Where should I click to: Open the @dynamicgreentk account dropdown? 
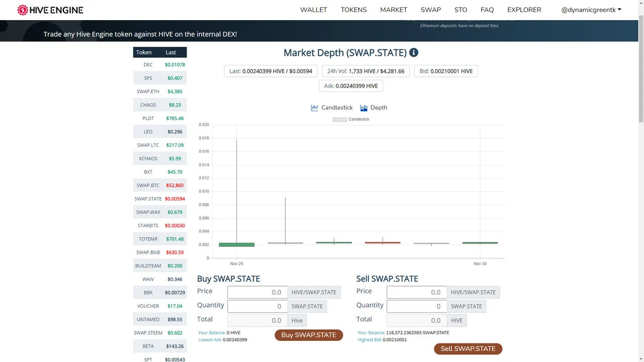[591, 10]
